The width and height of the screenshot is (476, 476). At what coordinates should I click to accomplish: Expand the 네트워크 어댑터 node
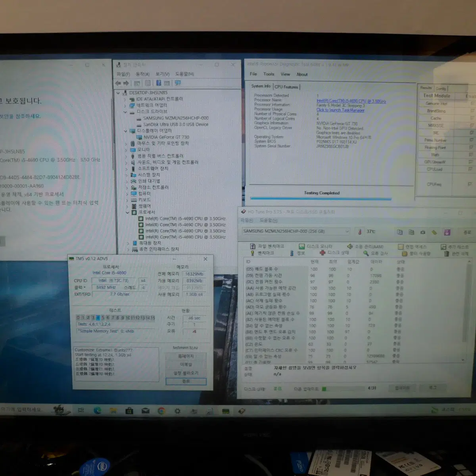click(125, 106)
